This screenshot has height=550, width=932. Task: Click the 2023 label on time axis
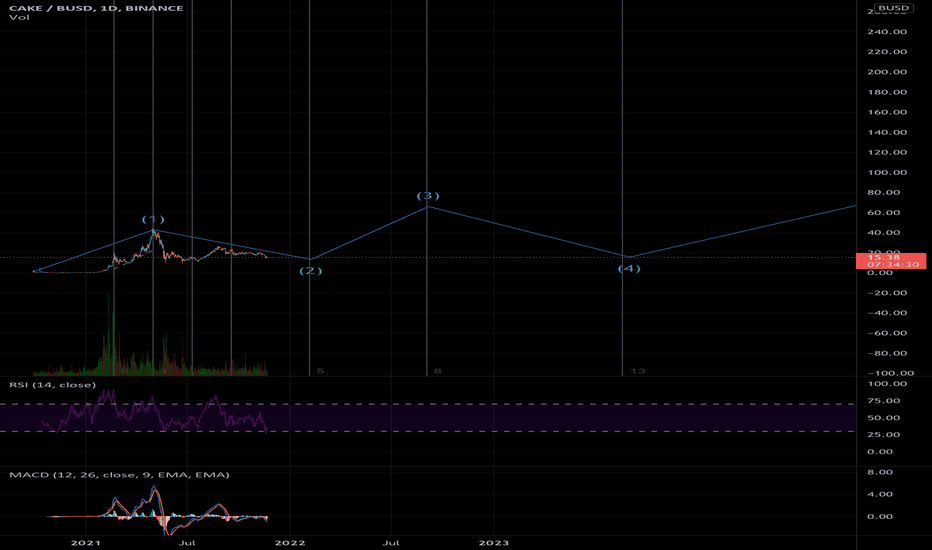tap(494, 543)
